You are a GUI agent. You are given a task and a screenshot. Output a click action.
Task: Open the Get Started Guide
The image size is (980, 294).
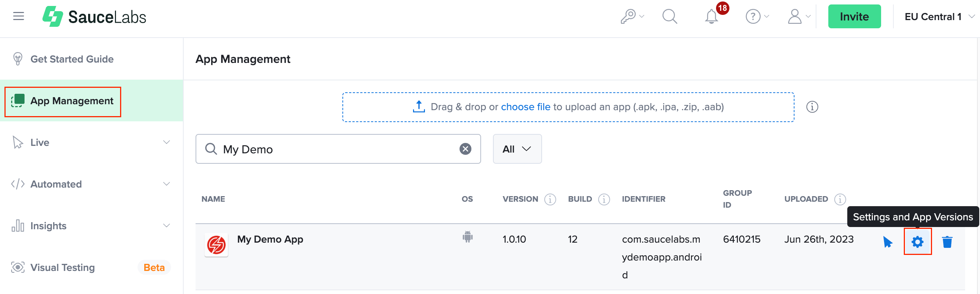[x=72, y=59]
